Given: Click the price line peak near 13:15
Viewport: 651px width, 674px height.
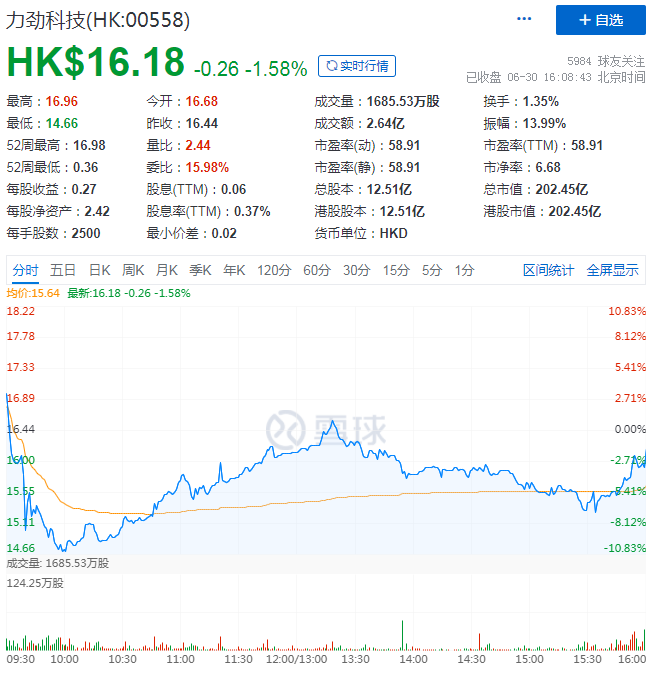Looking at the screenshot, I should tap(332, 422).
